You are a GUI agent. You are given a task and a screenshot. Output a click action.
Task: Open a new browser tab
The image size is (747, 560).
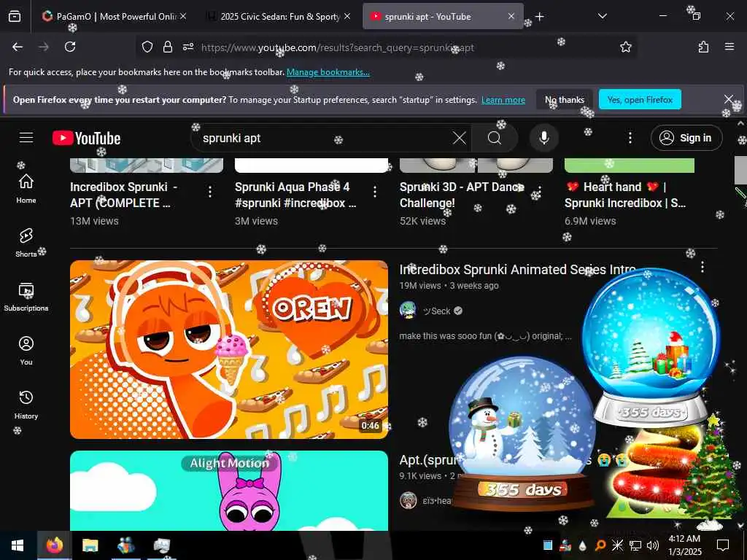click(x=539, y=17)
